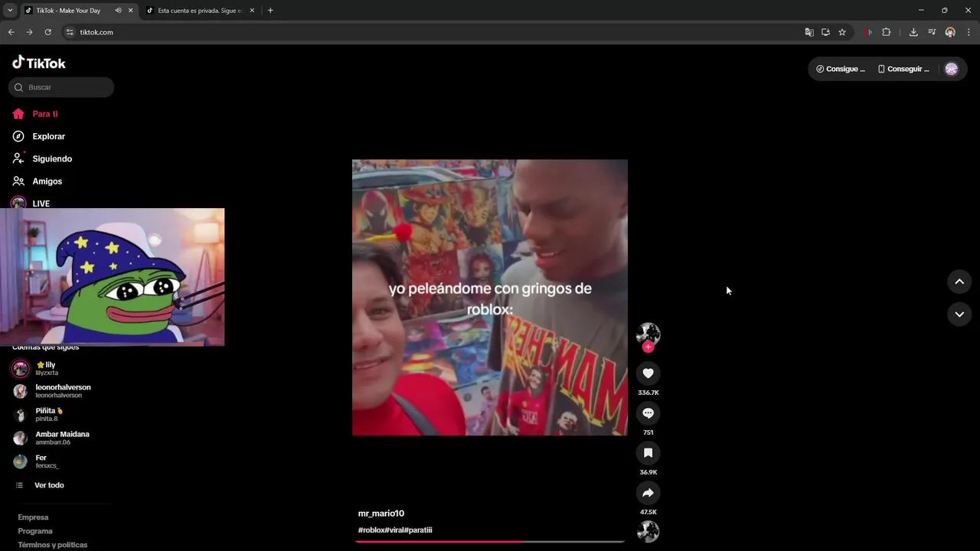The height and width of the screenshot is (551, 980).
Task: Open a new browser tab
Action: 270,11
